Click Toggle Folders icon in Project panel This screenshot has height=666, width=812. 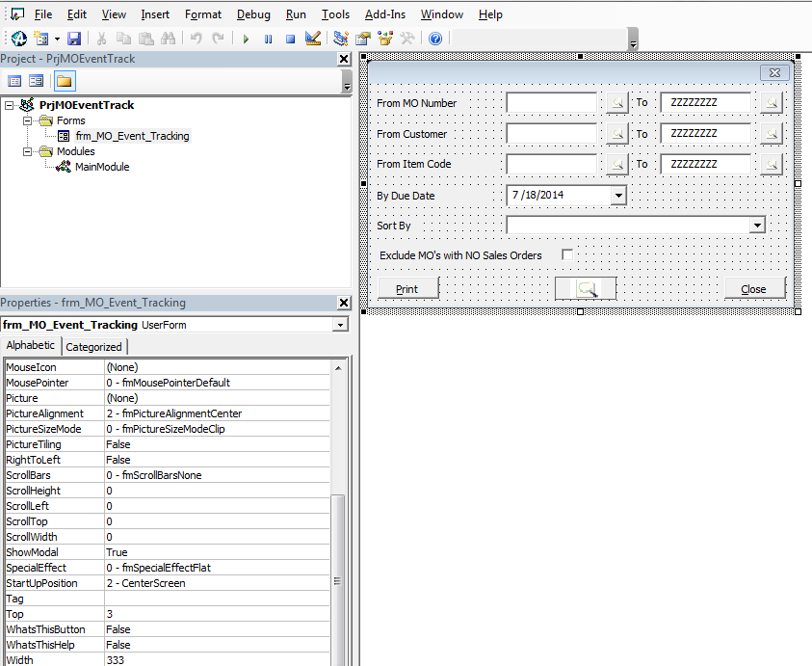64,81
